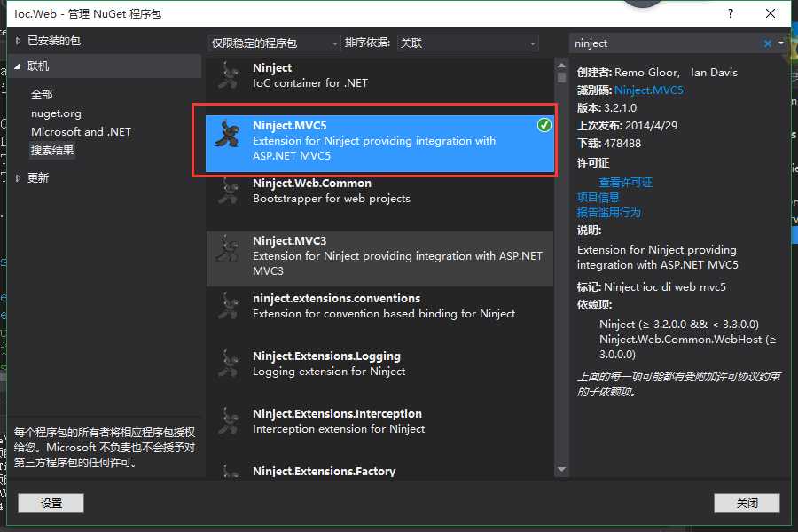Open the search box history dropdown arrow
Screen dimensions: 798x532
[781, 43]
